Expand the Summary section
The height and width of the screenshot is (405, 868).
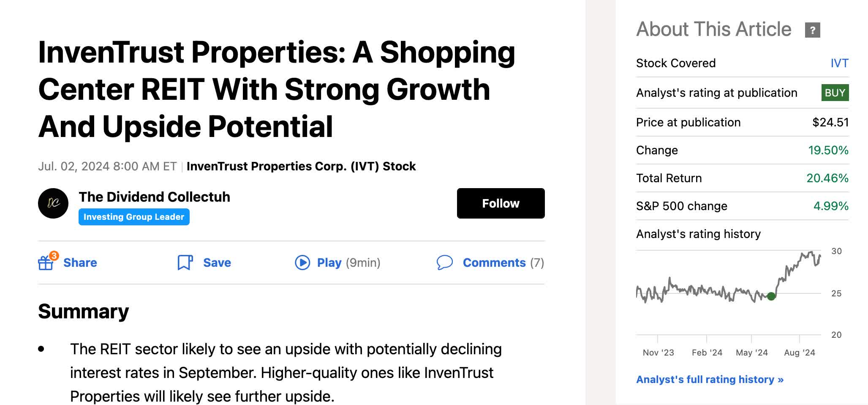[83, 312]
